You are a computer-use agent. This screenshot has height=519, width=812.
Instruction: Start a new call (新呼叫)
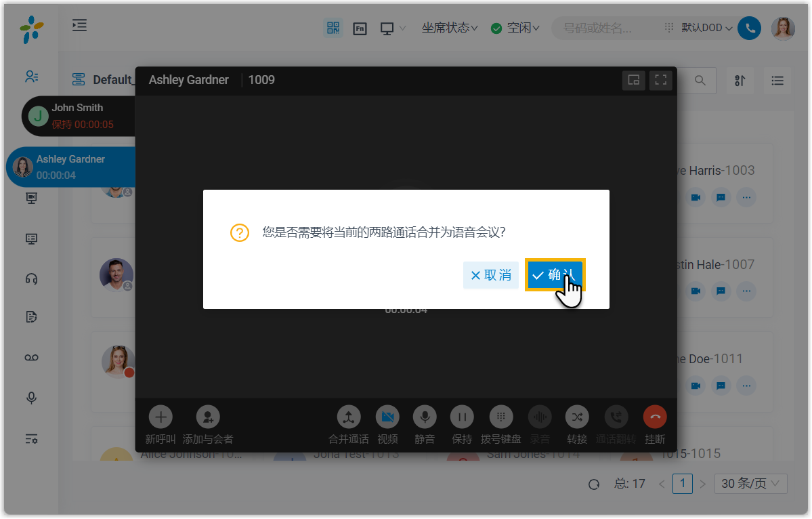pyautogui.click(x=161, y=417)
